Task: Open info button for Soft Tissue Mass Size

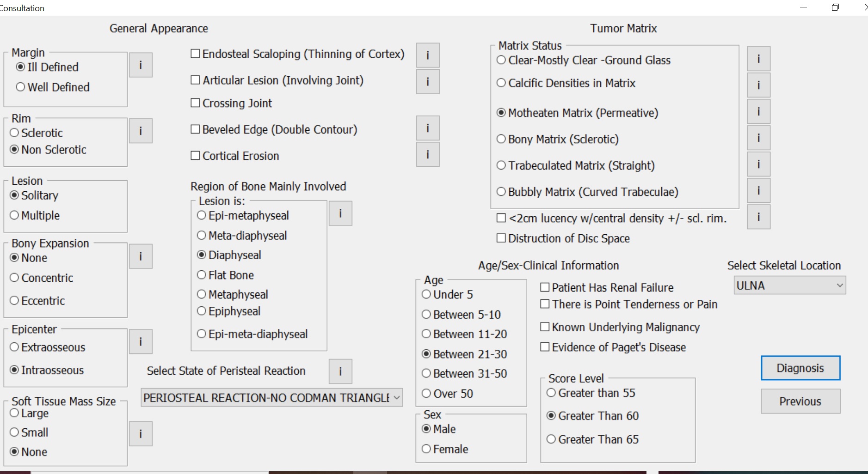Action: pos(141,434)
